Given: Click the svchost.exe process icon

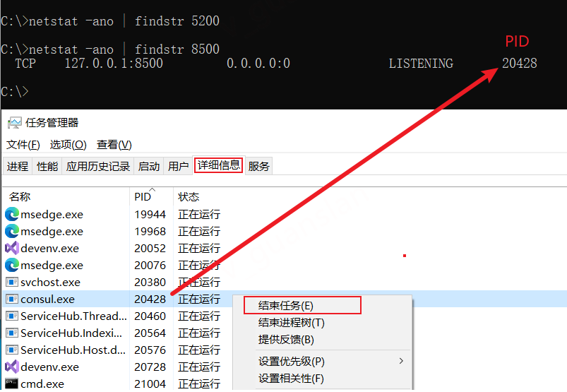Looking at the screenshot, I should click(x=11, y=282).
